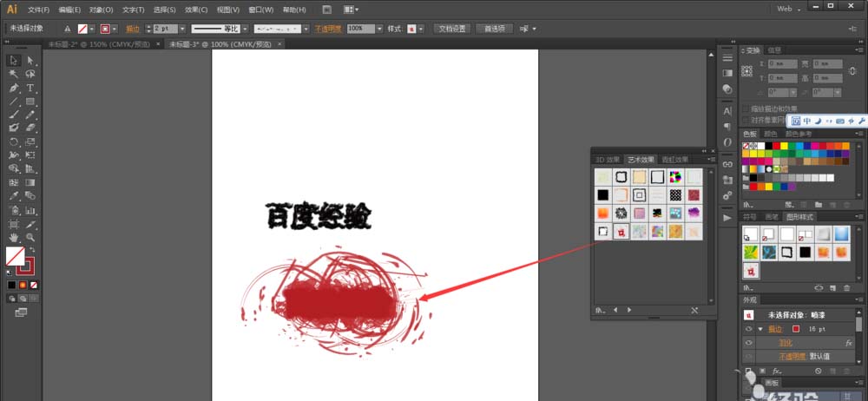
Task: Select the Eyedropper tool
Action: coord(14,196)
